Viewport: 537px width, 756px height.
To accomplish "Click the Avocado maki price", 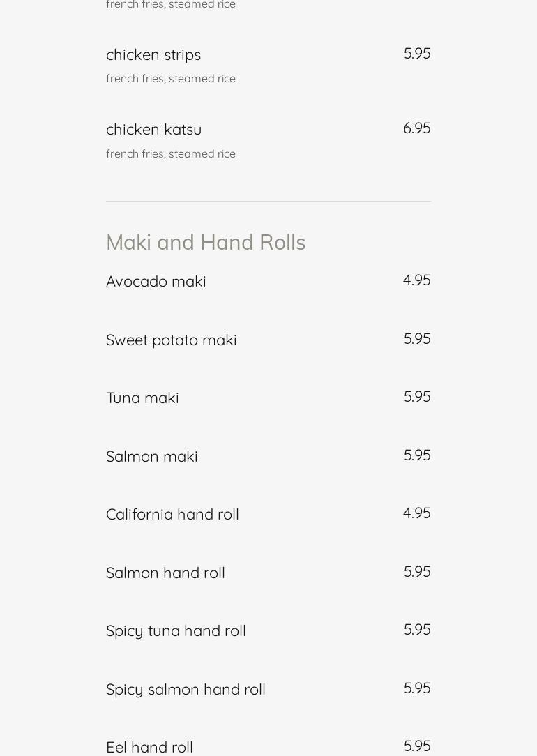I will coord(416,280).
